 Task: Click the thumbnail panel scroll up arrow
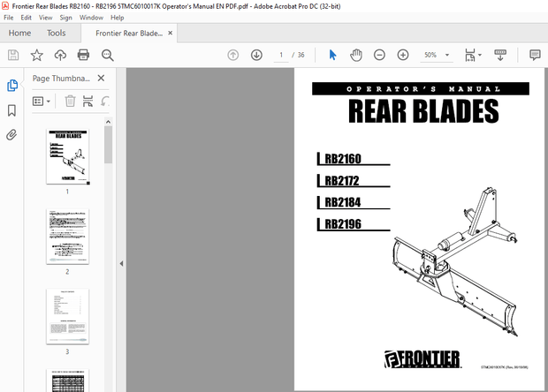[x=109, y=122]
